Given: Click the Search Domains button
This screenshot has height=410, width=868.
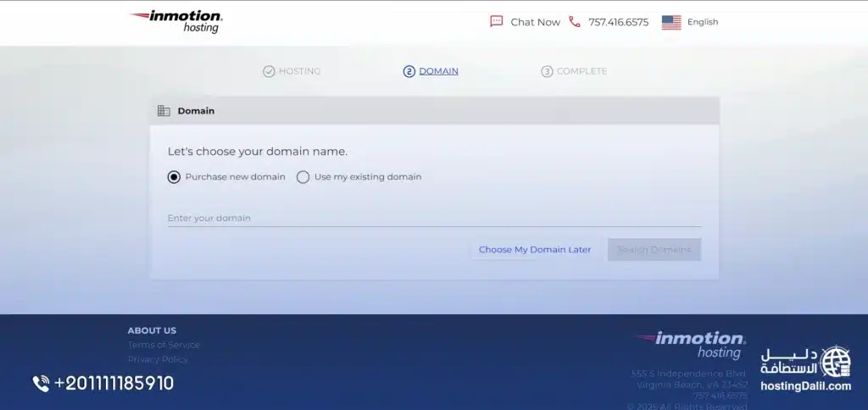Looking at the screenshot, I should click(654, 250).
